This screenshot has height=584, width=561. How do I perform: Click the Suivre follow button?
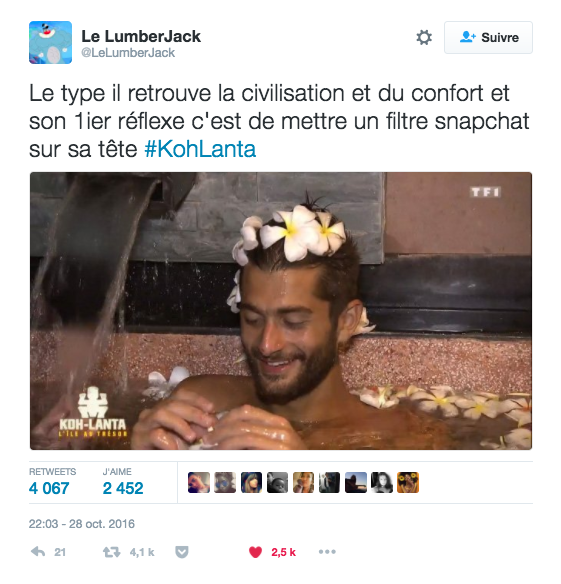click(488, 38)
